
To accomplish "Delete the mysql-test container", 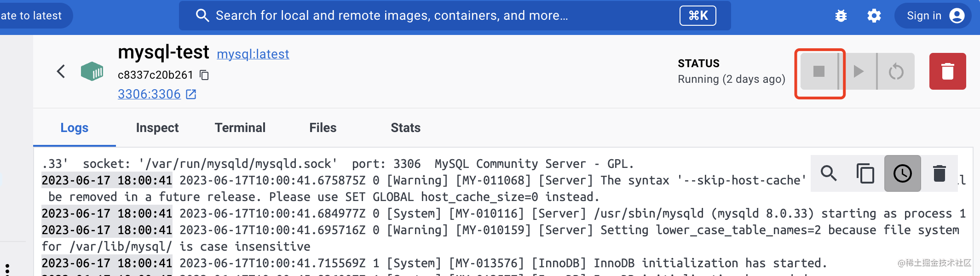I will (947, 71).
